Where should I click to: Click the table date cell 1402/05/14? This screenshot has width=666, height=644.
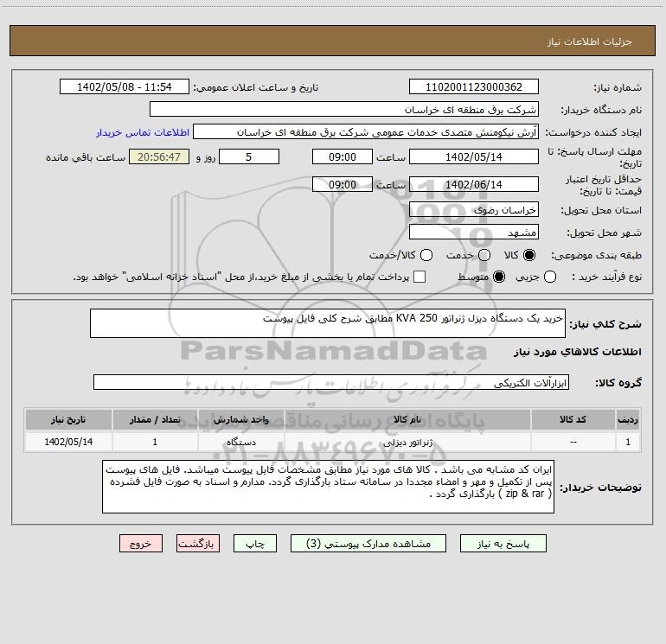(68, 443)
